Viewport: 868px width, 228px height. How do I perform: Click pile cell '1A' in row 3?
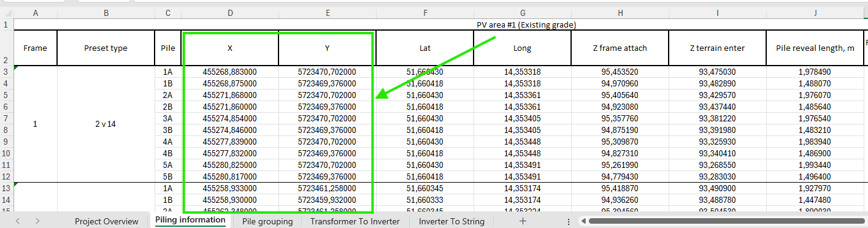pyautogui.click(x=168, y=72)
